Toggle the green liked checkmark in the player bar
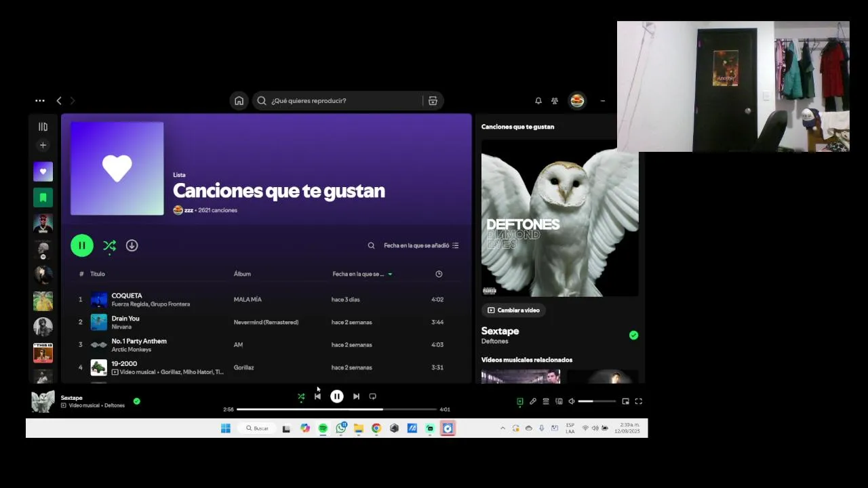868x488 pixels. (x=136, y=401)
